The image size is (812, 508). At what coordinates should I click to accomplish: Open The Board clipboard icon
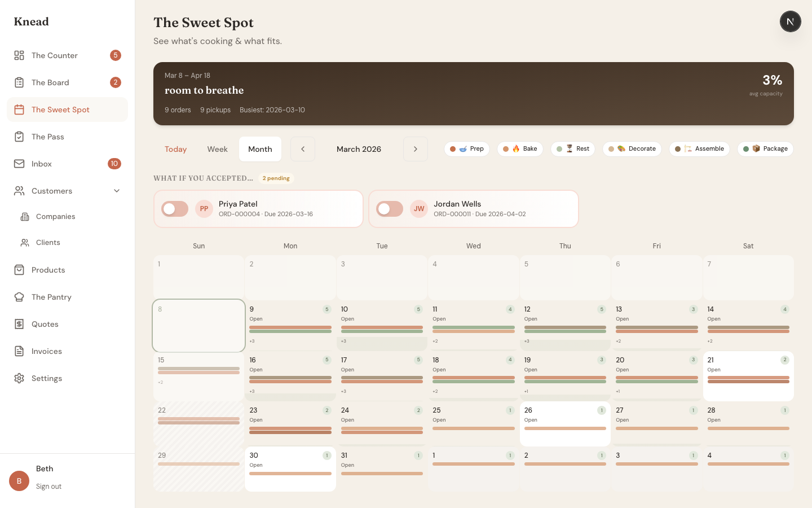tap(19, 82)
